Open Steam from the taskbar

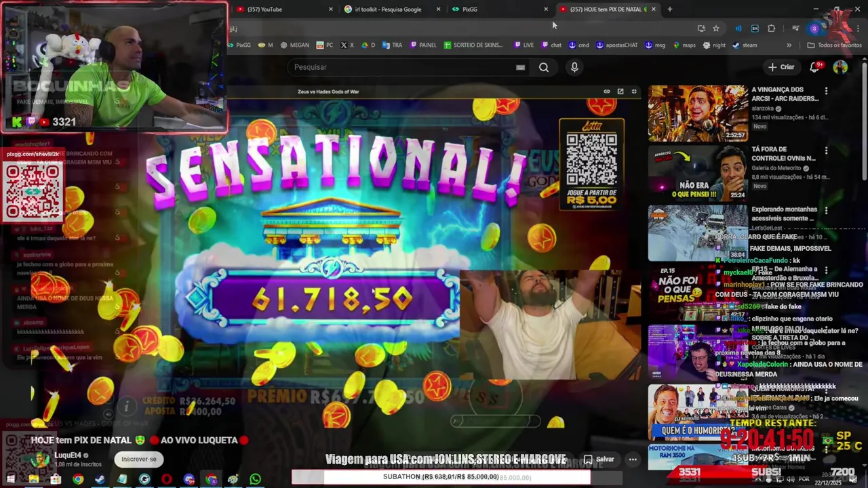pos(100,479)
